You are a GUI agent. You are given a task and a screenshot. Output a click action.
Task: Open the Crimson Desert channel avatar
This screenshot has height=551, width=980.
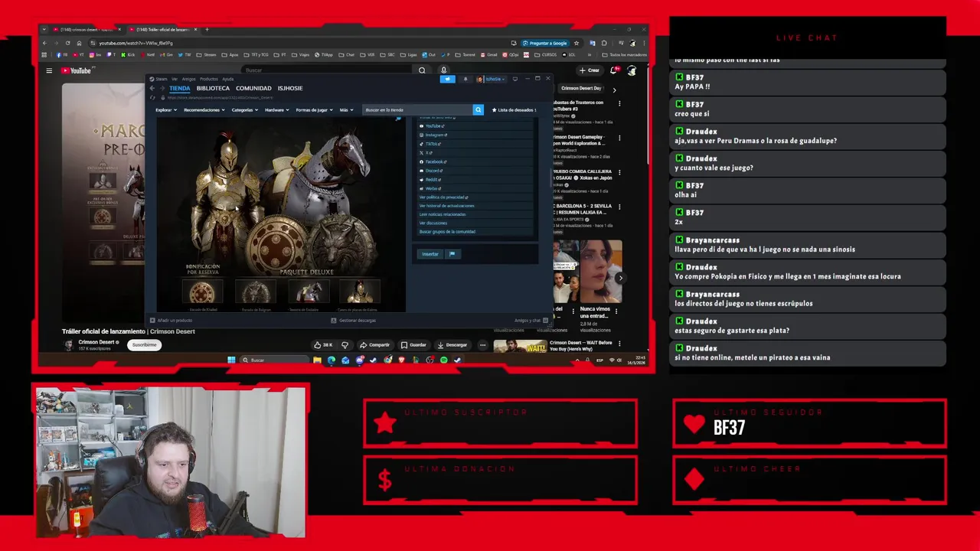[68, 345]
